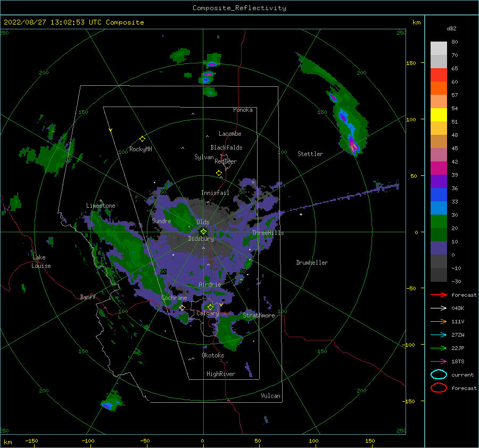The image size is (479, 448).
Task: Click the radar site marker at Olds-Didsbury
Action: [x=203, y=232]
